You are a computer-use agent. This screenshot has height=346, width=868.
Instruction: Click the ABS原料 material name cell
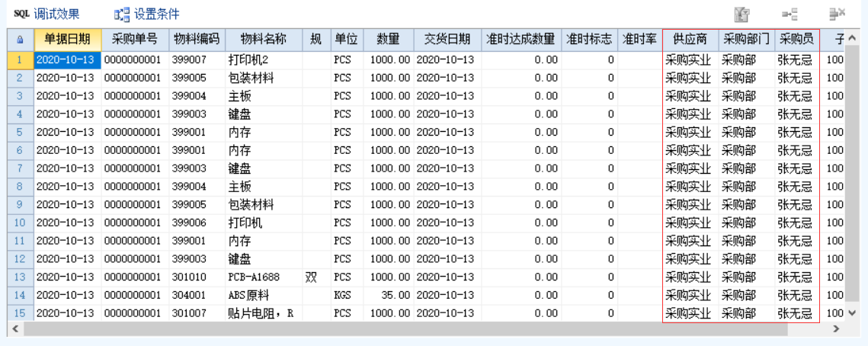(264, 296)
